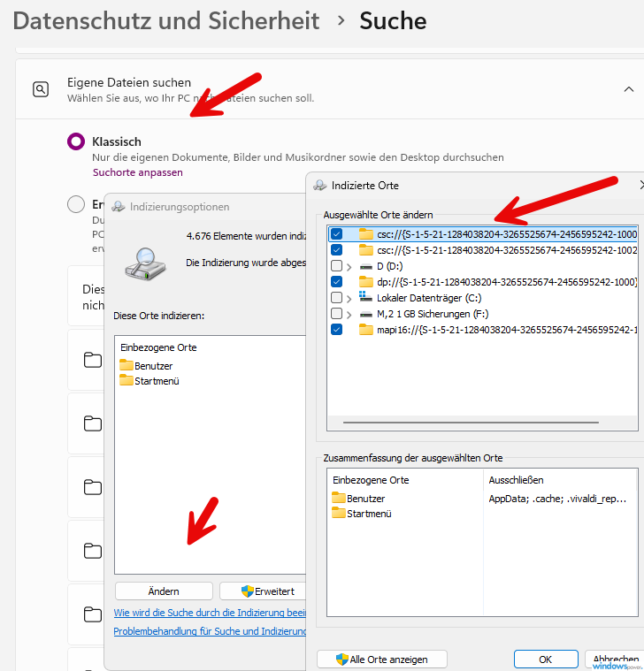Click the Ändern button
Screen dimensions: 644x671
pos(164,591)
